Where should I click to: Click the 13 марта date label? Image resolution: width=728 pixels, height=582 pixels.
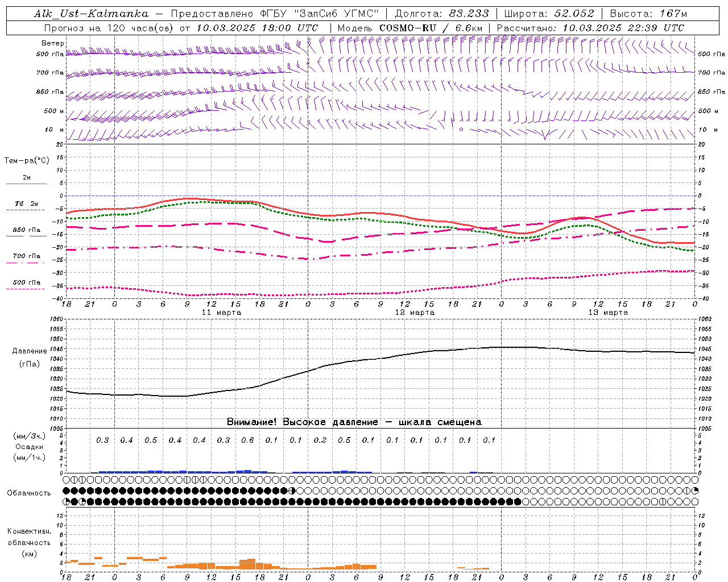pyautogui.click(x=608, y=313)
